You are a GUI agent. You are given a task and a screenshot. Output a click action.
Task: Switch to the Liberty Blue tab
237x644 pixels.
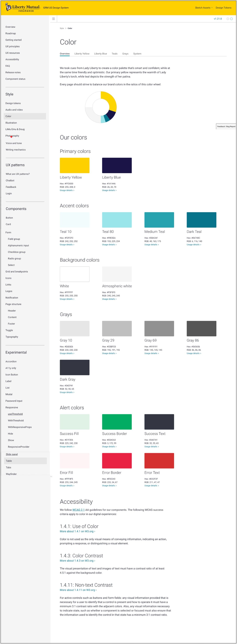(100, 54)
